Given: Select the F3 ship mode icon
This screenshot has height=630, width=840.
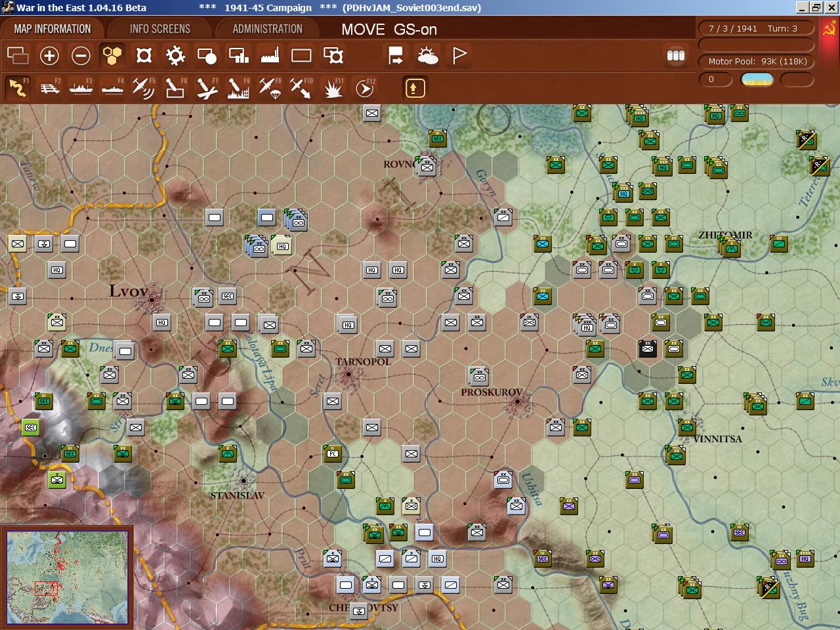Looking at the screenshot, I should [x=81, y=88].
